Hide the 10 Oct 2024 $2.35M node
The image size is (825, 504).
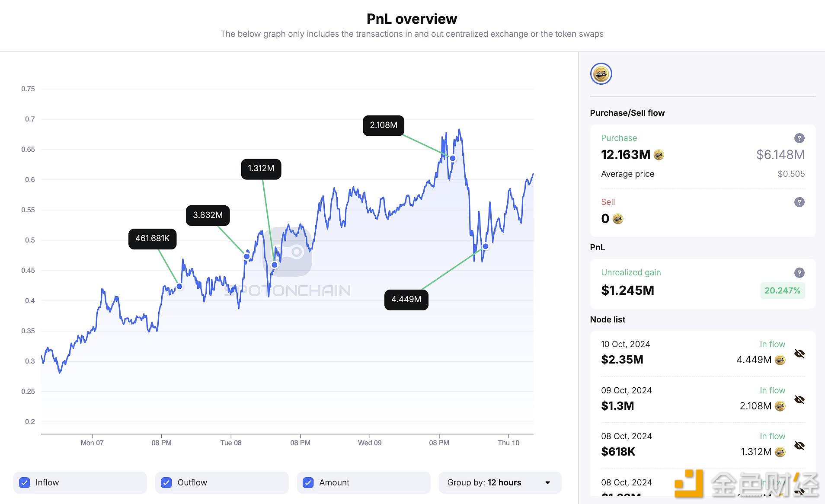pyautogui.click(x=799, y=354)
